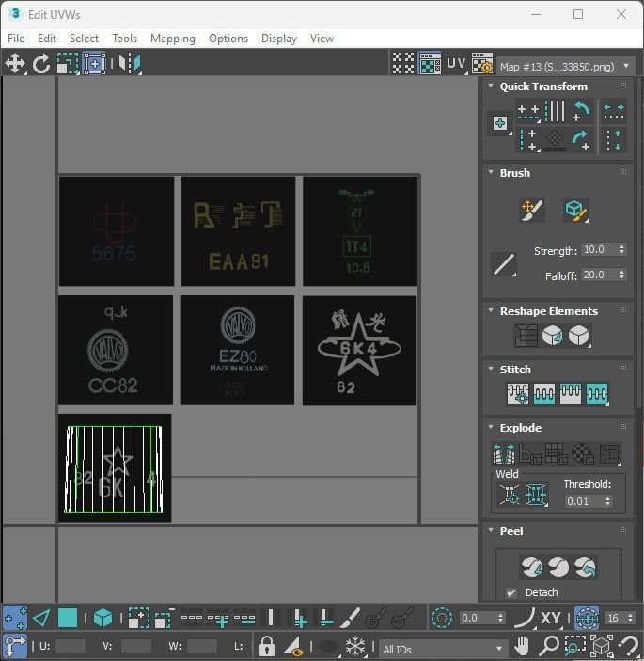Click the checker pattern display icon

coord(403,63)
